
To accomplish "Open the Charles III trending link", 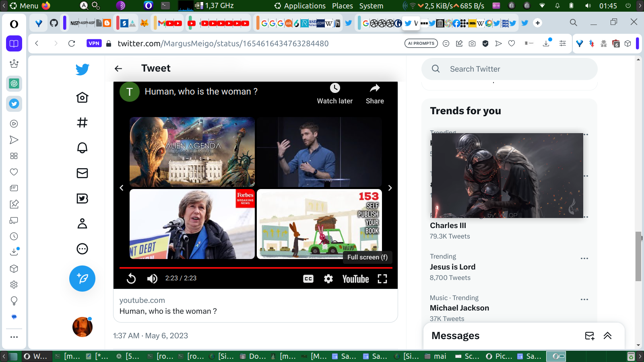I will tap(448, 226).
